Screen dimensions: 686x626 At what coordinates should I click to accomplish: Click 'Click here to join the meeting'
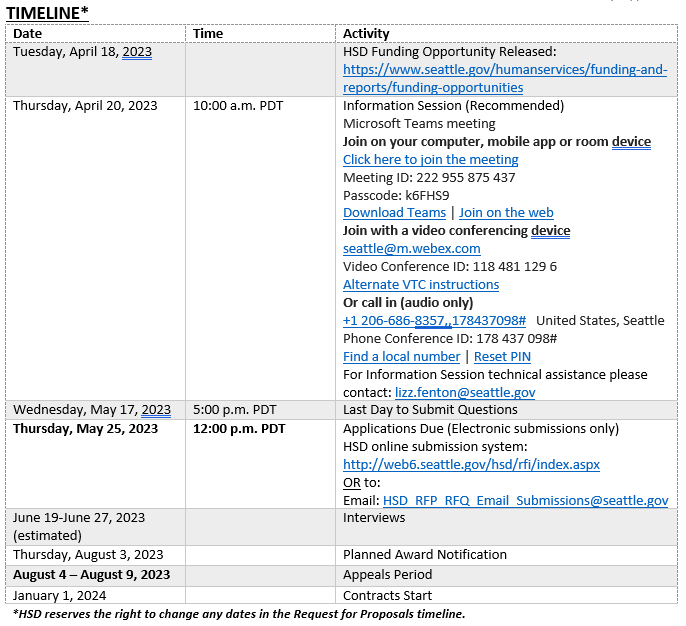430,159
